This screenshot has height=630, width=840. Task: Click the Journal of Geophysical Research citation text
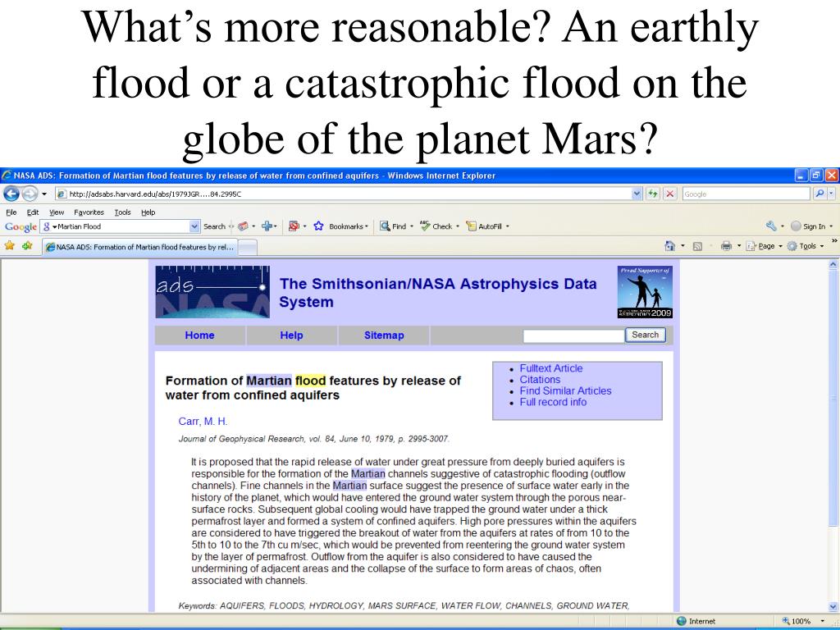314,439
